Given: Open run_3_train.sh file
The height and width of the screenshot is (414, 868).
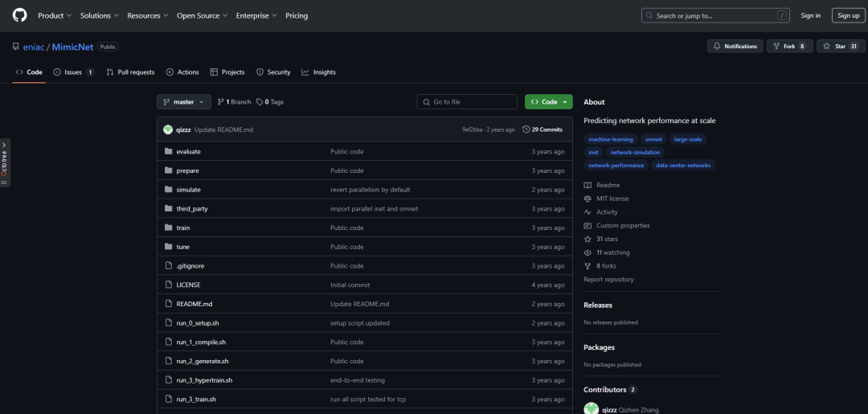Looking at the screenshot, I should pos(196,399).
